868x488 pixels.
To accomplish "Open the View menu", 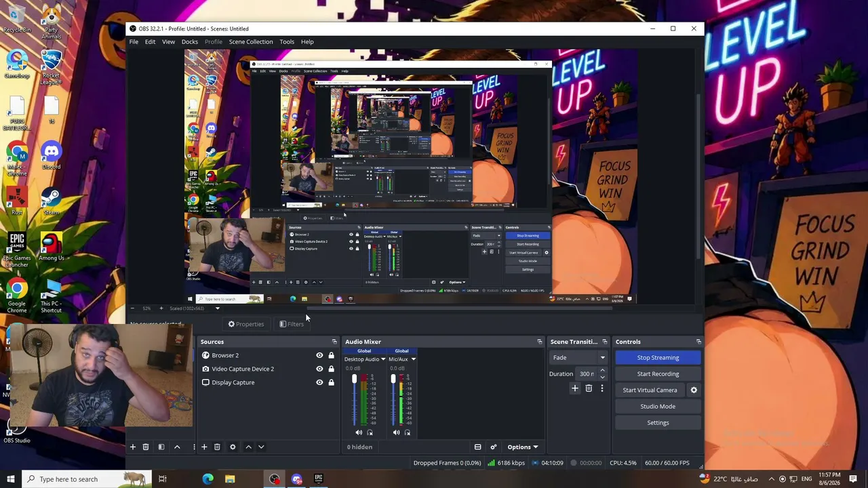I will [x=168, y=42].
